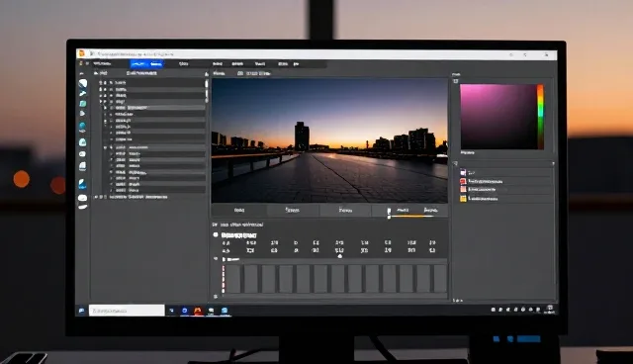The image size is (633, 364).
Task: Select the last frame cell in the timeline strip
Action: [x=440, y=279]
